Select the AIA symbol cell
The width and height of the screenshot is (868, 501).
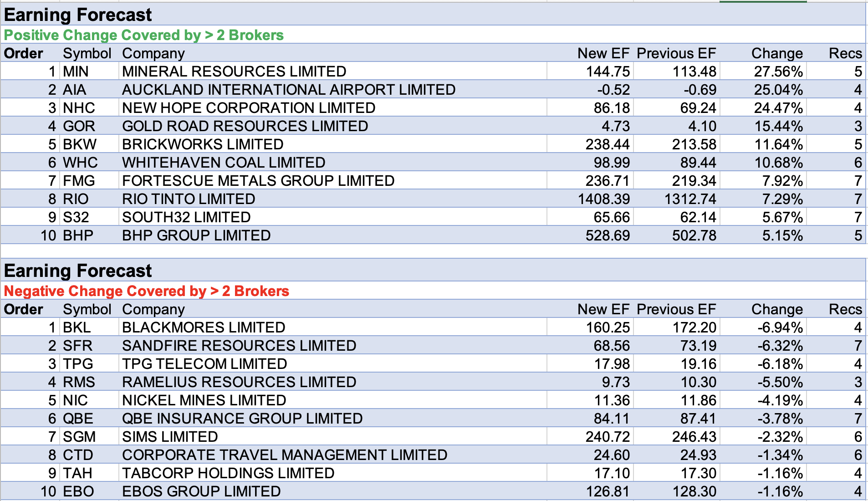(75, 90)
